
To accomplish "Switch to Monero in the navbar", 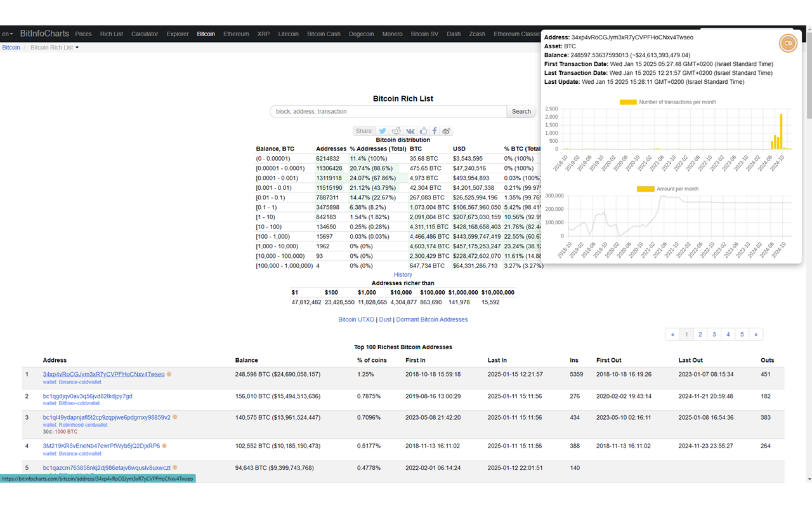I will click(392, 34).
